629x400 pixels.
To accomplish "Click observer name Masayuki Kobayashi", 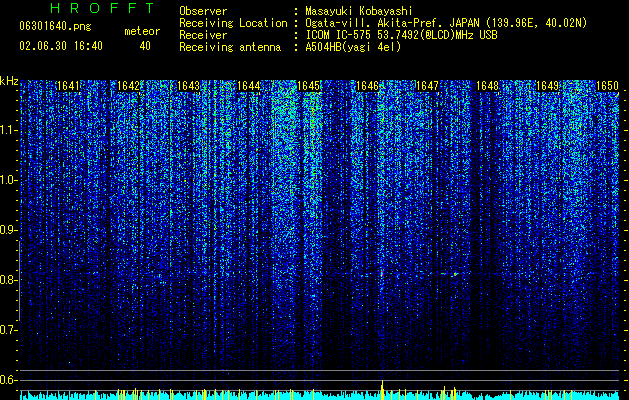I will pyautogui.click(x=359, y=11).
